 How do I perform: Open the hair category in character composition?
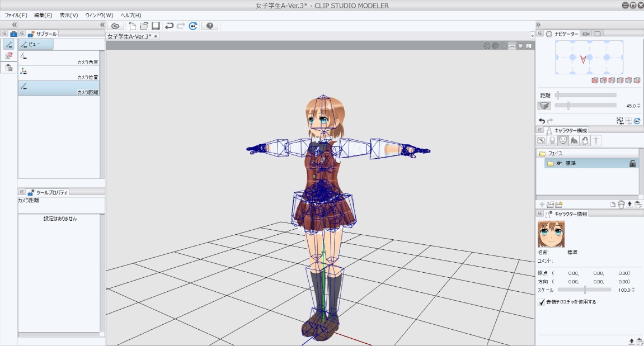(574, 141)
